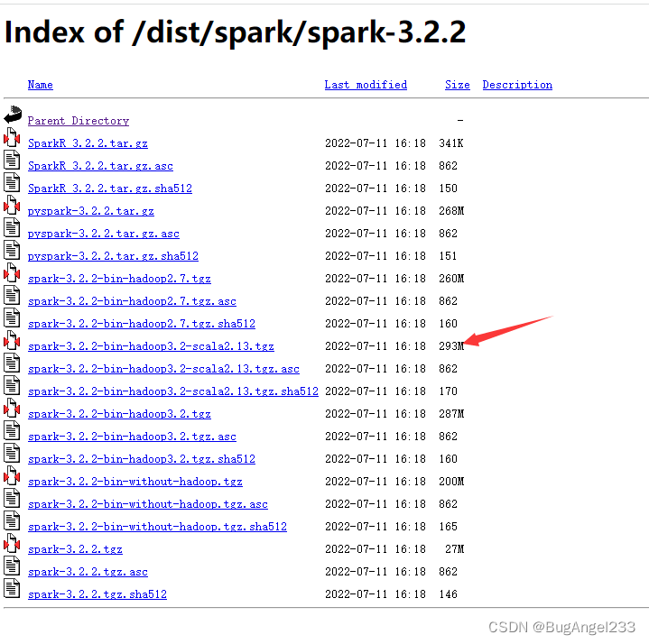Click the document icon beside hadoop3.2-scala2.13.tgz.sha512
Image resolution: width=649 pixels, height=644 pixels.
[x=12, y=385]
